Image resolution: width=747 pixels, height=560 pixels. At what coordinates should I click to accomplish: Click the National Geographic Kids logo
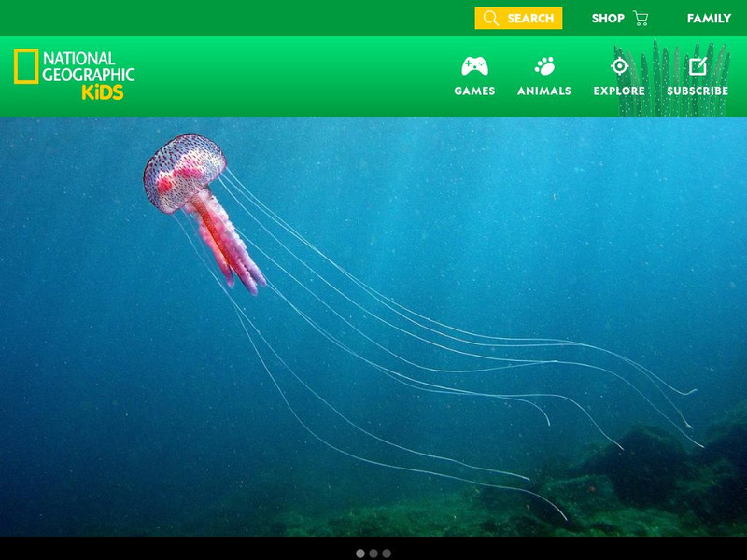pos(75,74)
